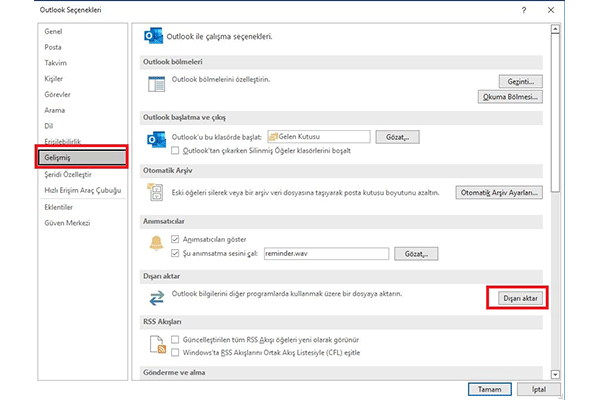This screenshot has height=400, width=600.
Task: Close the Outlook Seçenekleri dialog
Action: coord(551,10)
